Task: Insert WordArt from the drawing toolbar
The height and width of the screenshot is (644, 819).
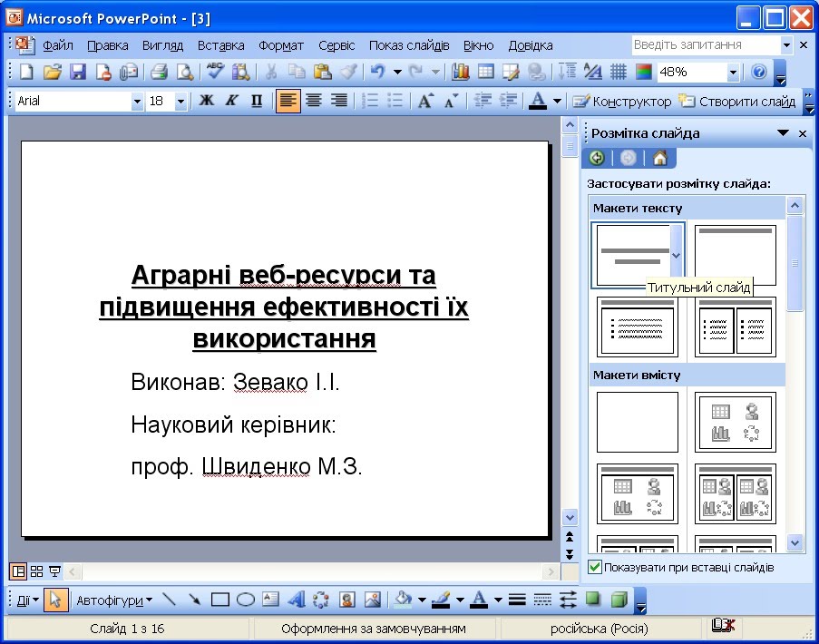Action: coord(297,600)
